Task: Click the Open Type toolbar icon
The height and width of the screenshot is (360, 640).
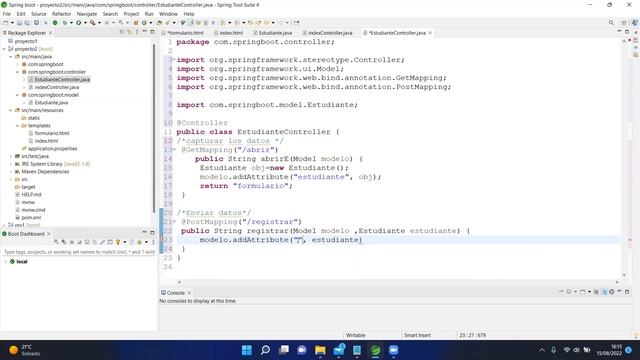Action: coord(159,23)
